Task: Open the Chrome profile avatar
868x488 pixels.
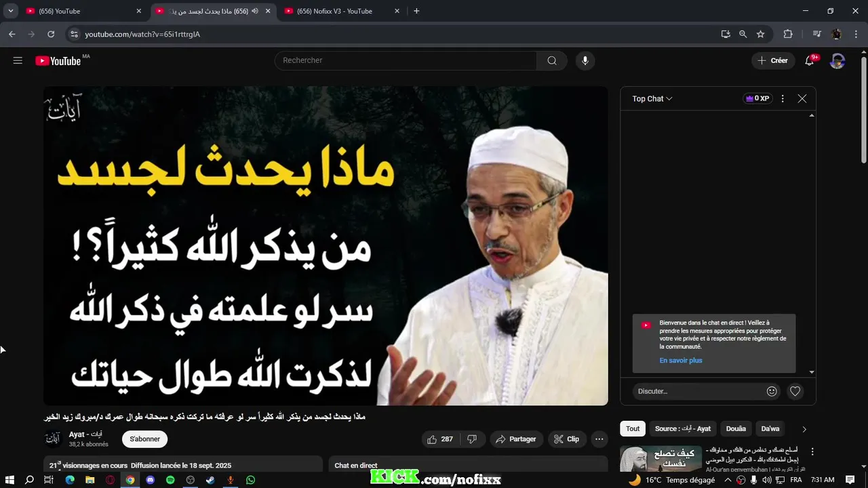Action: click(x=836, y=34)
